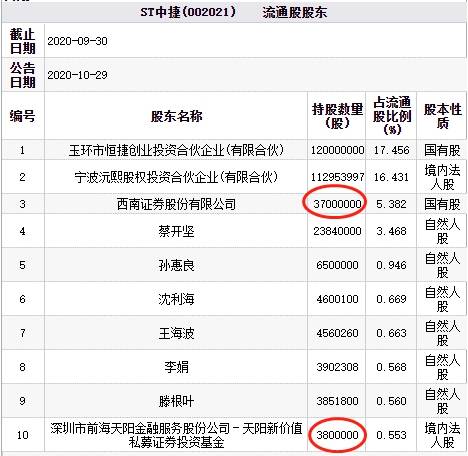Click '自然人股' in 滕根叶 row
The height and width of the screenshot is (456, 468).
[x=442, y=401]
